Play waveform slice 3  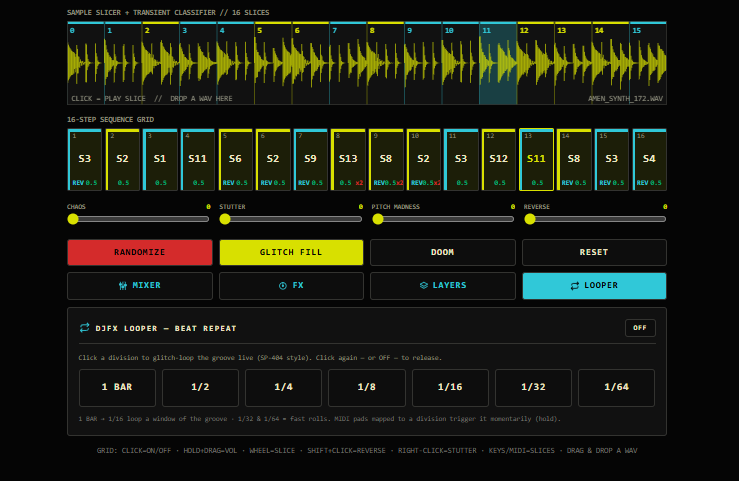tap(198, 63)
